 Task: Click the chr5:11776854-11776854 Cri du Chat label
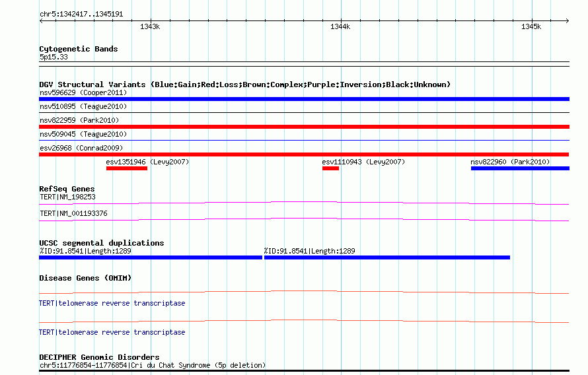click(153, 365)
